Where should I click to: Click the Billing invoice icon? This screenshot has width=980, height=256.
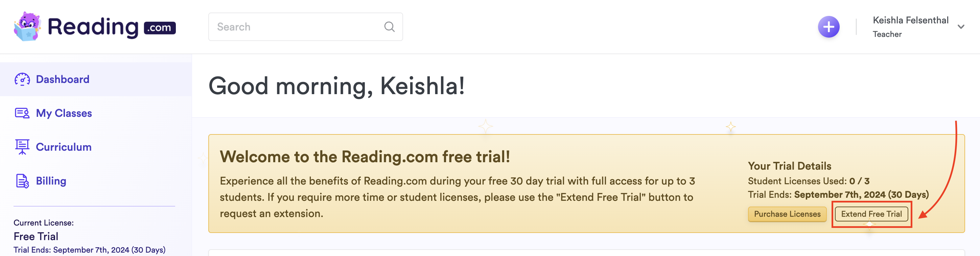pos(22,181)
